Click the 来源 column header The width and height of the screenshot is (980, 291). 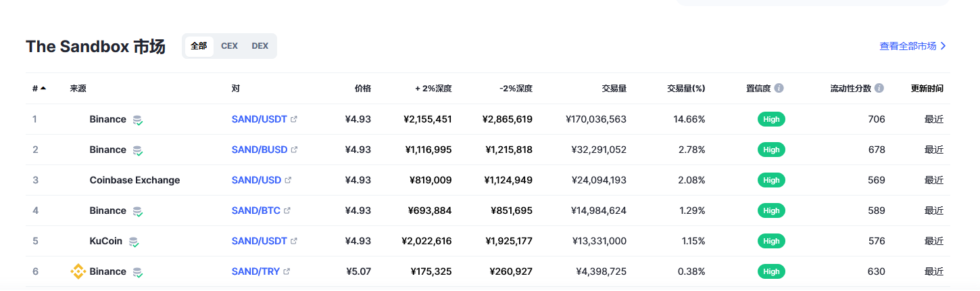click(x=78, y=88)
